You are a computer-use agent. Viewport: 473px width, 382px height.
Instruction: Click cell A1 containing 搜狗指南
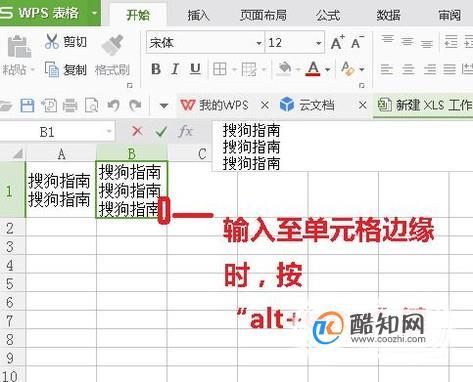(61, 190)
